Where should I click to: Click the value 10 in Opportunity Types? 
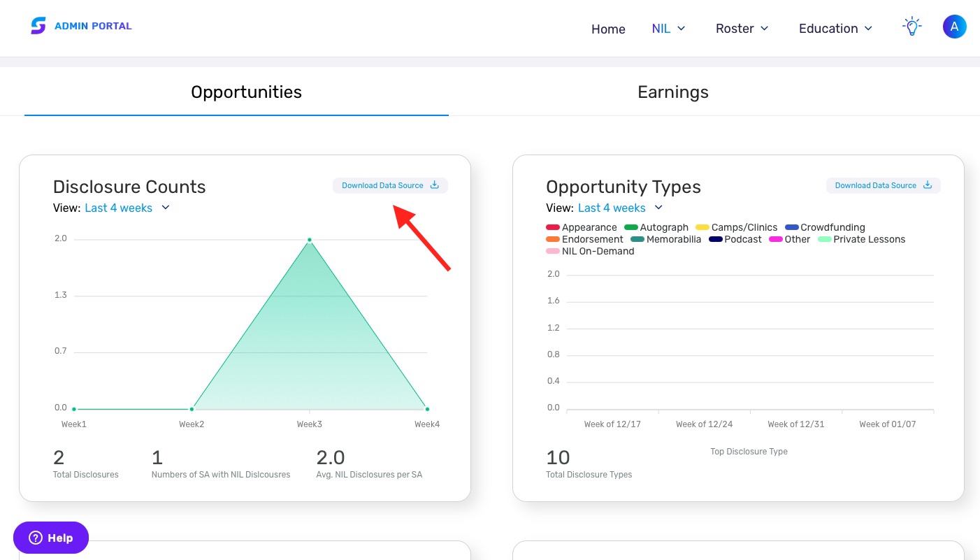[558, 457]
